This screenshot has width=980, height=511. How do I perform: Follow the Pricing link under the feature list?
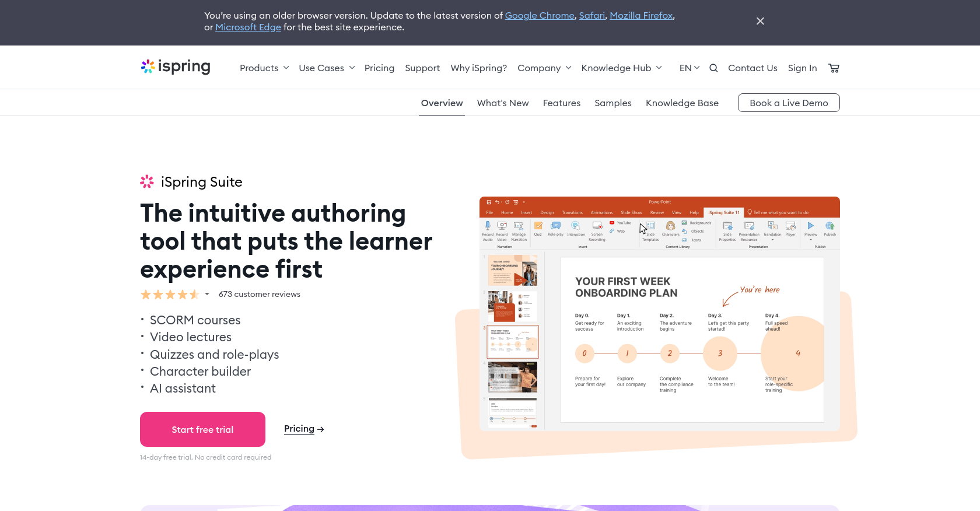pyautogui.click(x=299, y=429)
